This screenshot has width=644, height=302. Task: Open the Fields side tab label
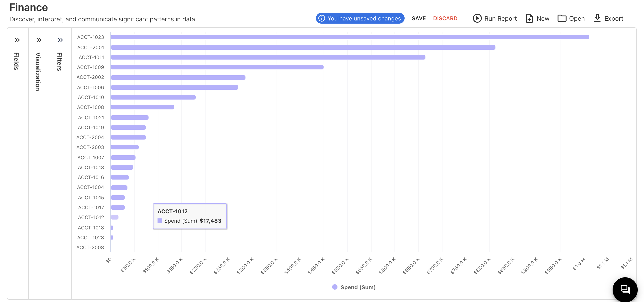[x=17, y=61]
